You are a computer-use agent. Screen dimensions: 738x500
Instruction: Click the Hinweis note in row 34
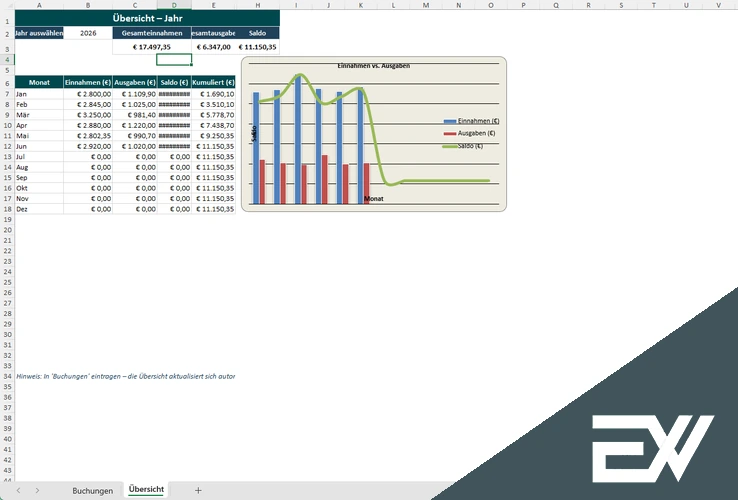126,376
